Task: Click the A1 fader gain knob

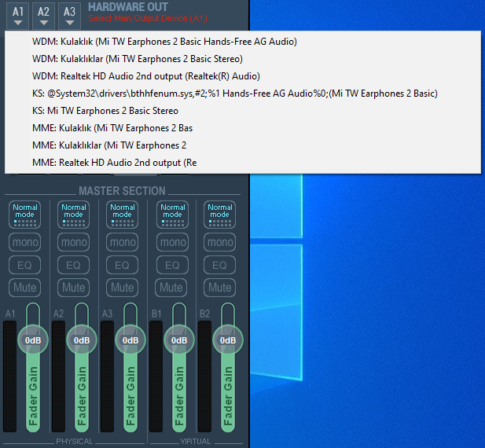Action: click(33, 340)
